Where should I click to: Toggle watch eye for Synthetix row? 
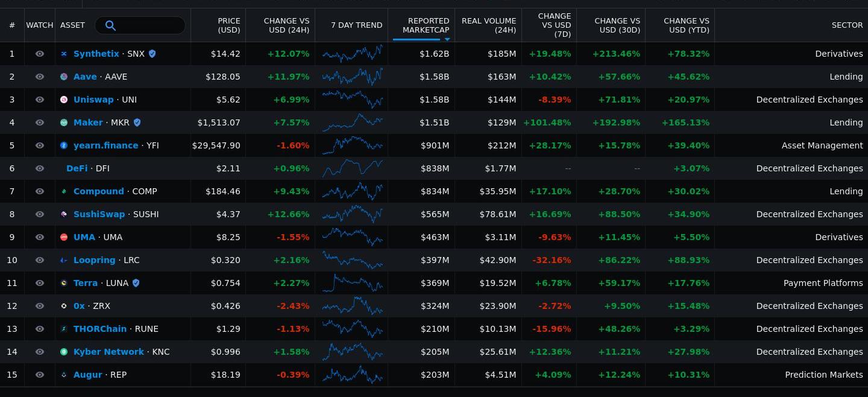tap(40, 54)
